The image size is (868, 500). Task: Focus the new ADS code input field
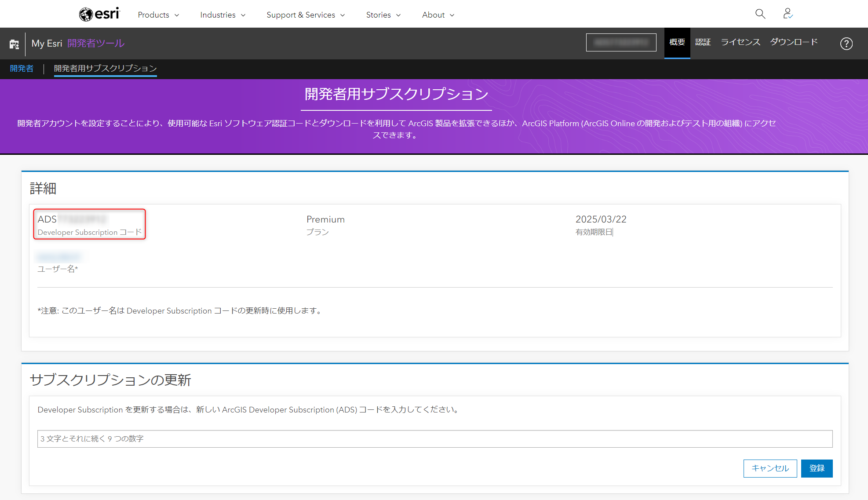coord(435,439)
